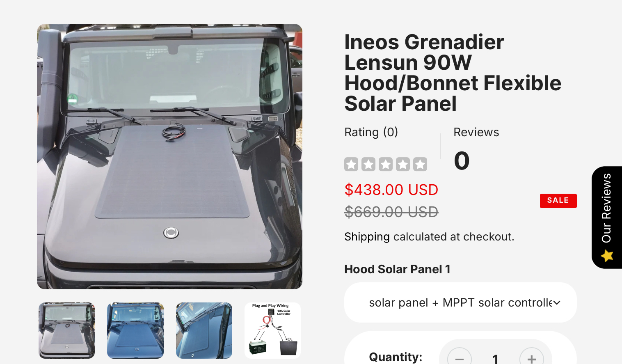Select the Plug and Play Wiring thumbnail
Image resolution: width=622 pixels, height=364 pixels.
coord(273,330)
